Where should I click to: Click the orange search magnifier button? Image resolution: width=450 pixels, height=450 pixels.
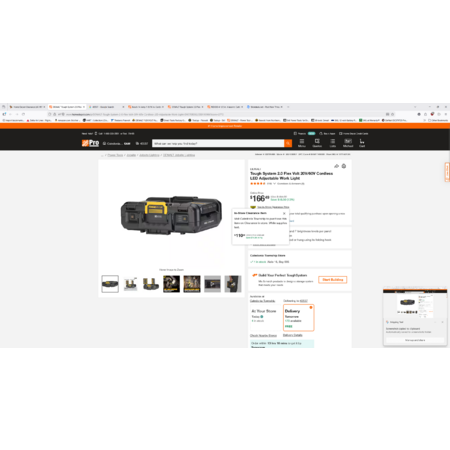tap(288, 143)
